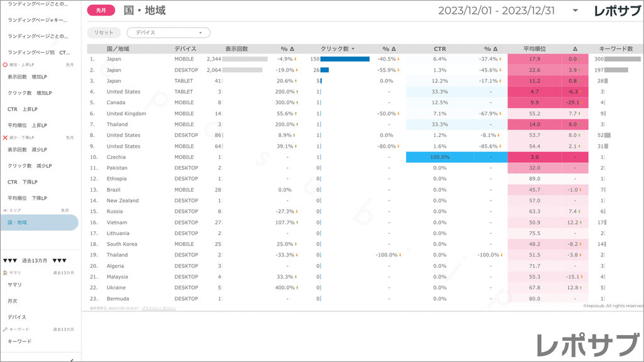This screenshot has height=362, width=644.
Task: Open the プライバシー ポリシー link
Action: [x=159, y=309]
